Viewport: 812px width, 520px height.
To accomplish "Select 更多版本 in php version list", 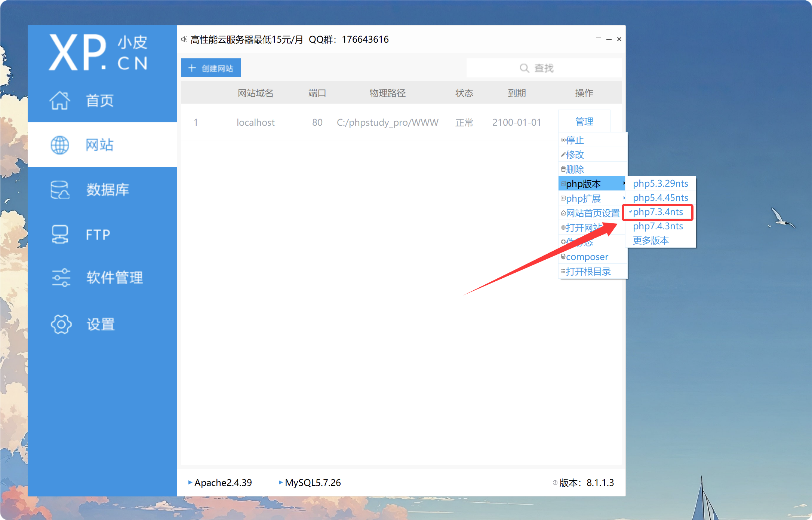I will 650,241.
